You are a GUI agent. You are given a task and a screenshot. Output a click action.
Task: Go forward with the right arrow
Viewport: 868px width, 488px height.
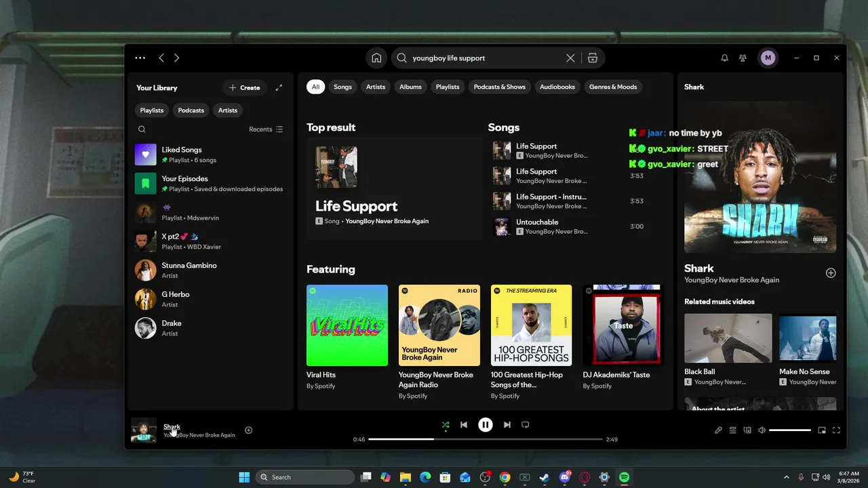[177, 58]
